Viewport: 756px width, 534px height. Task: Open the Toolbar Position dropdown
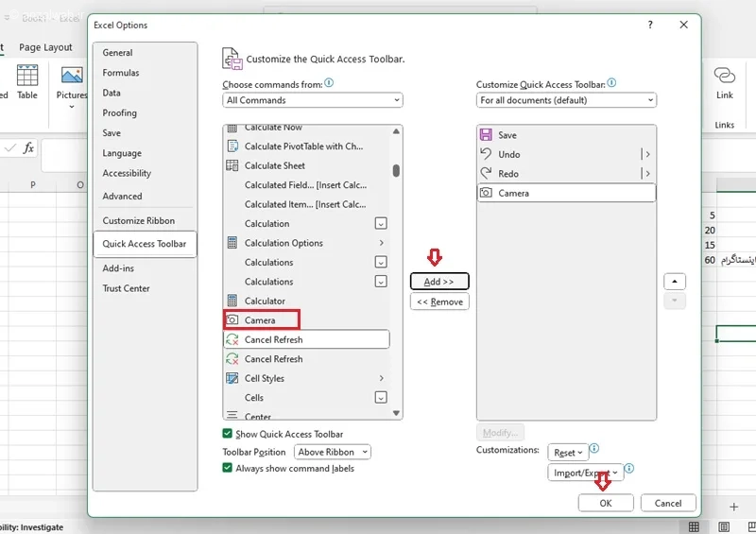point(333,452)
